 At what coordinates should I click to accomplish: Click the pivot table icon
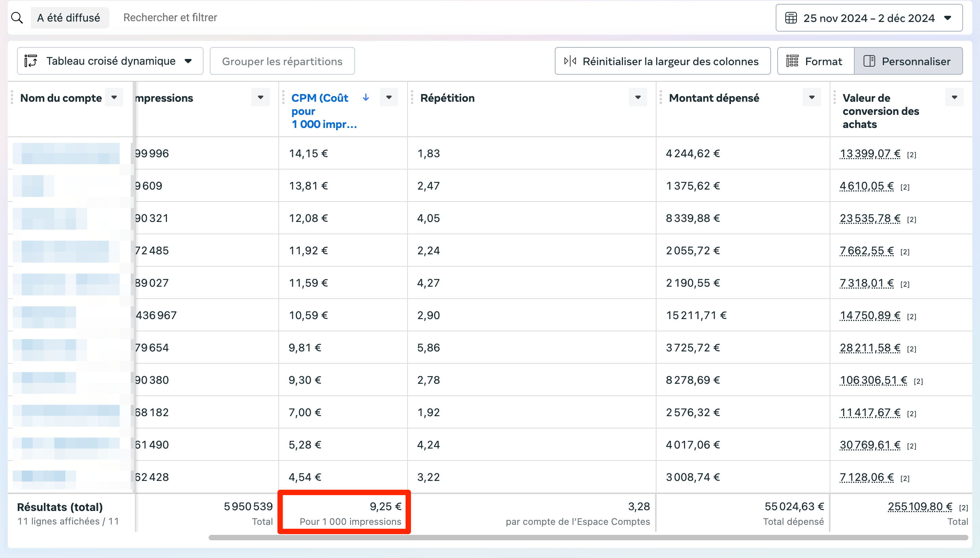pyautogui.click(x=31, y=61)
